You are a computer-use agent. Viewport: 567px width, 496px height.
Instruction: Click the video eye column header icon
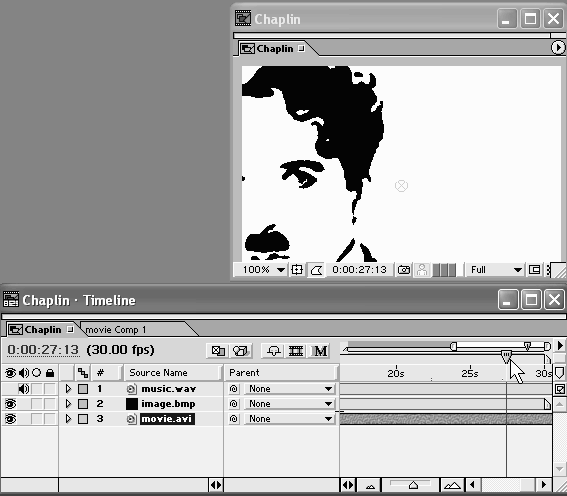(x=10, y=373)
